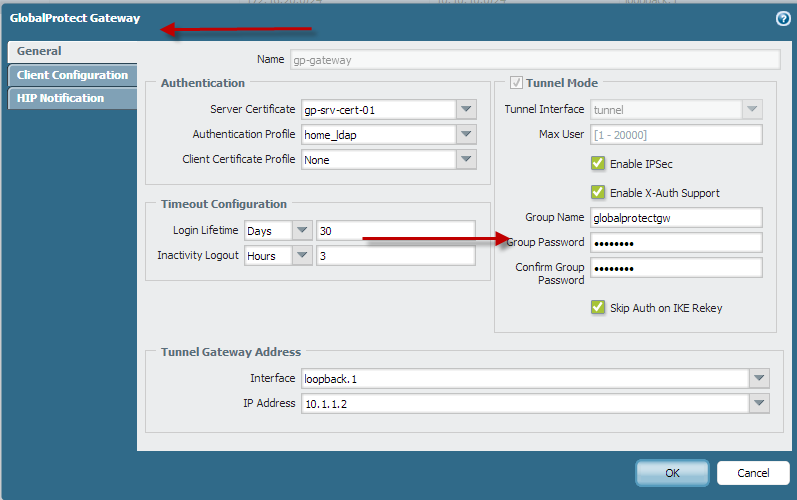Viewport: 797px width, 500px height.
Task: Click the OK button
Action: (672, 473)
